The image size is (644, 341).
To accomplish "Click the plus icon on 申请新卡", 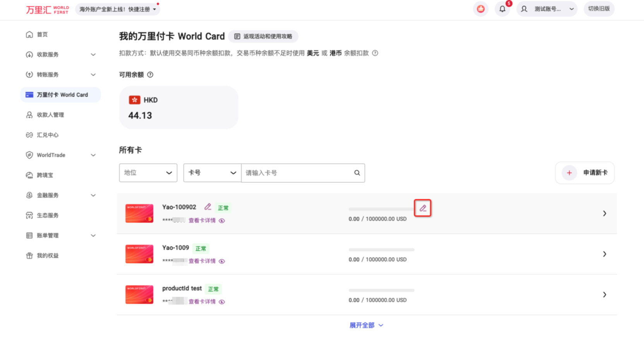I will coord(569,173).
